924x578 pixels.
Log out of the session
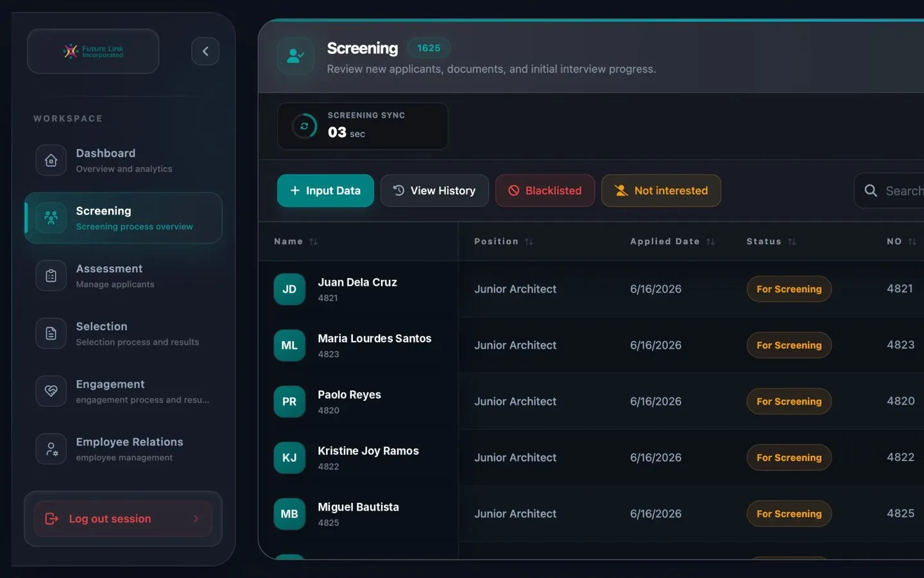click(123, 519)
